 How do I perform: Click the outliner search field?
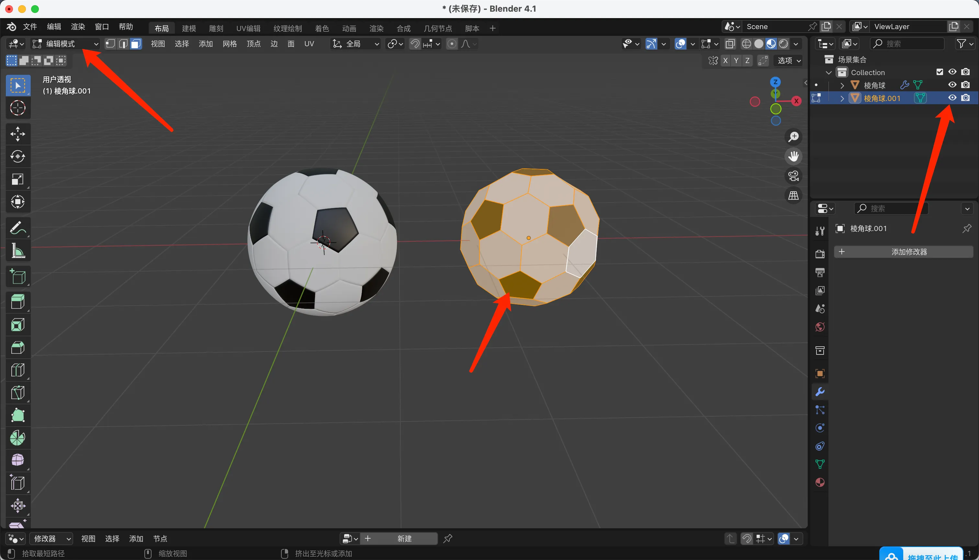(x=908, y=44)
